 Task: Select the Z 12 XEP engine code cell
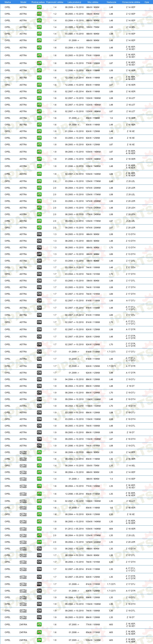pyautogui.click(x=131, y=14)
